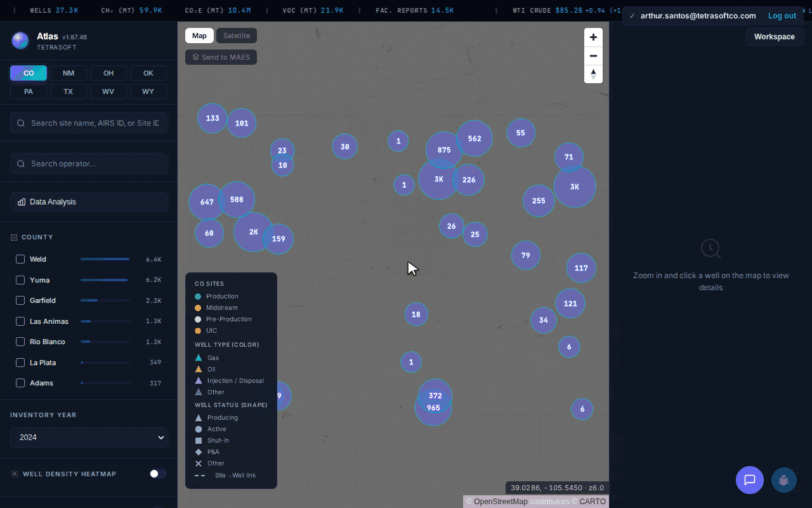Check the Garfield county checkbox
Screen dimensions: 812x508
point(20,300)
